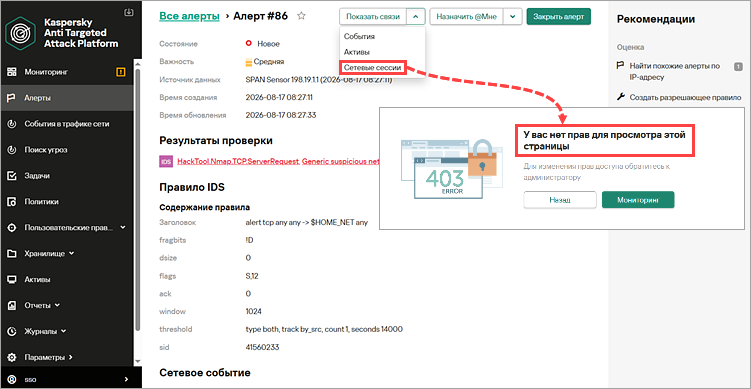The width and height of the screenshot is (751, 389).
Task: Click the Показать связи button
Action: coord(373,16)
